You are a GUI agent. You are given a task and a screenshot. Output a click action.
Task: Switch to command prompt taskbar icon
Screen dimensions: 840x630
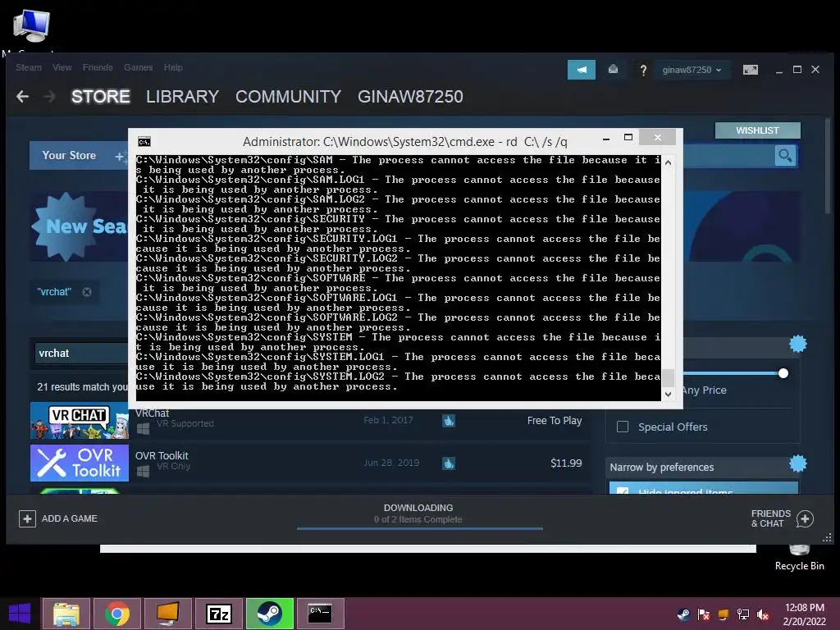click(x=321, y=614)
